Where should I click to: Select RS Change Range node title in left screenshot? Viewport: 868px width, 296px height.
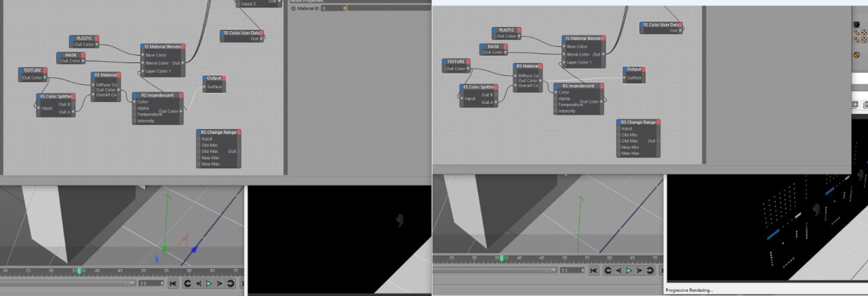click(219, 132)
